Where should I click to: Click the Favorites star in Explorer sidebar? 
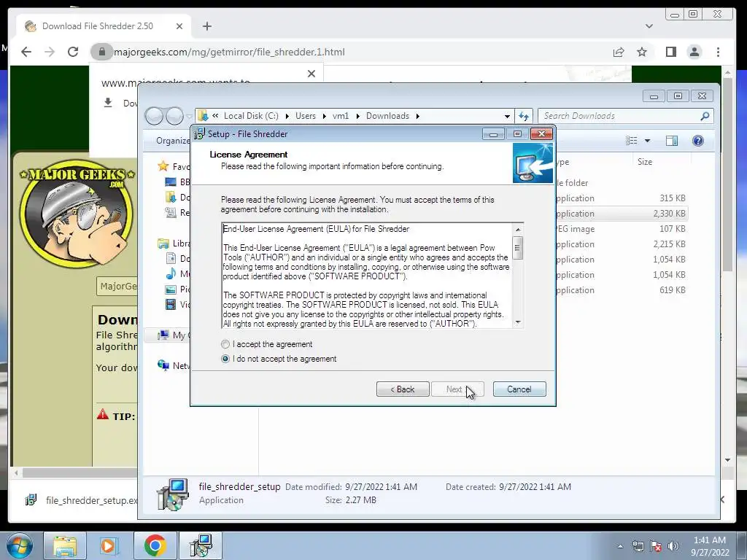pyautogui.click(x=163, y=166)
